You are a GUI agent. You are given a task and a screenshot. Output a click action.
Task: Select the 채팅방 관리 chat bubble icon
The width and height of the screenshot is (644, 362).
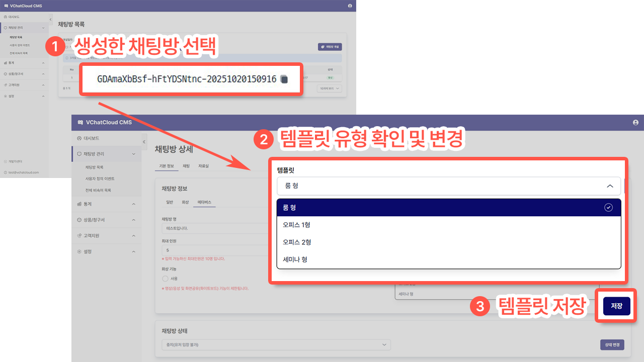(79, 154)
